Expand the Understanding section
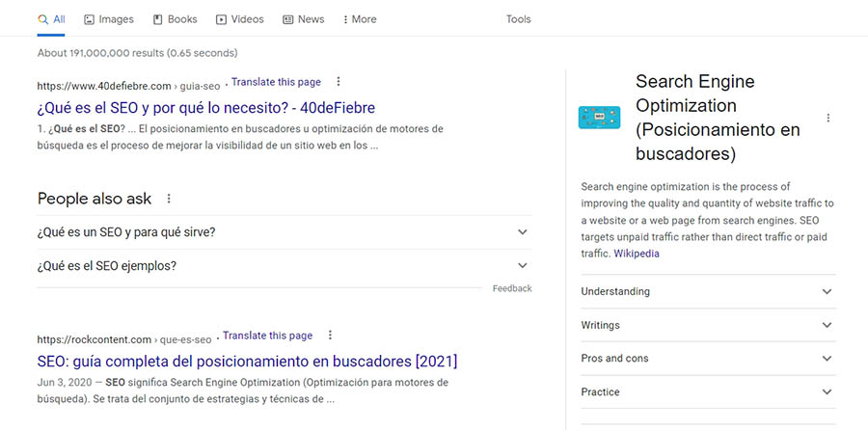 [x=708, y=291]
